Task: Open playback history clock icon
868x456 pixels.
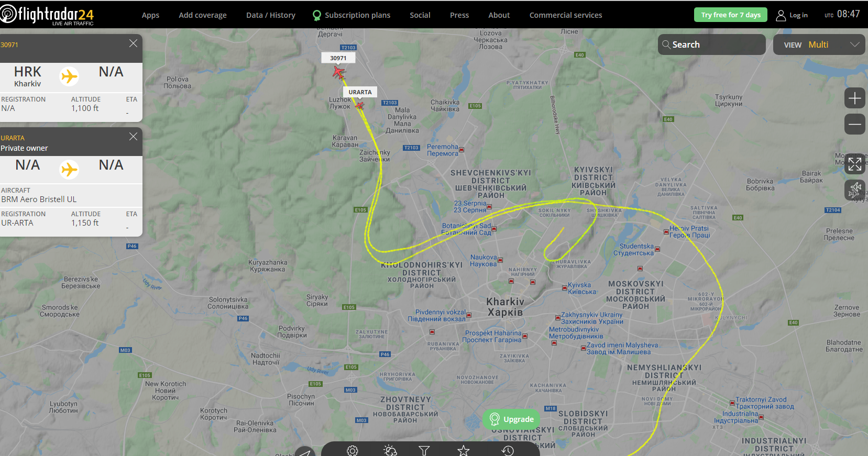Action: (x=508, y=450)
